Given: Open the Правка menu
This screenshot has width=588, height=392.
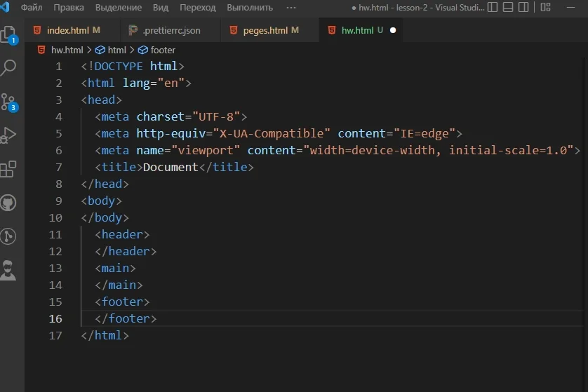Looking at the screenshot, I should (69, 8).
